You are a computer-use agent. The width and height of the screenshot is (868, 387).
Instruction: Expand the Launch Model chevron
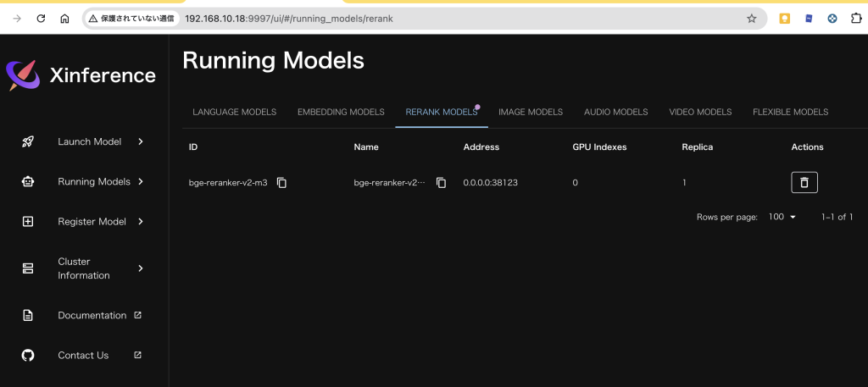[x=141, y=141]
